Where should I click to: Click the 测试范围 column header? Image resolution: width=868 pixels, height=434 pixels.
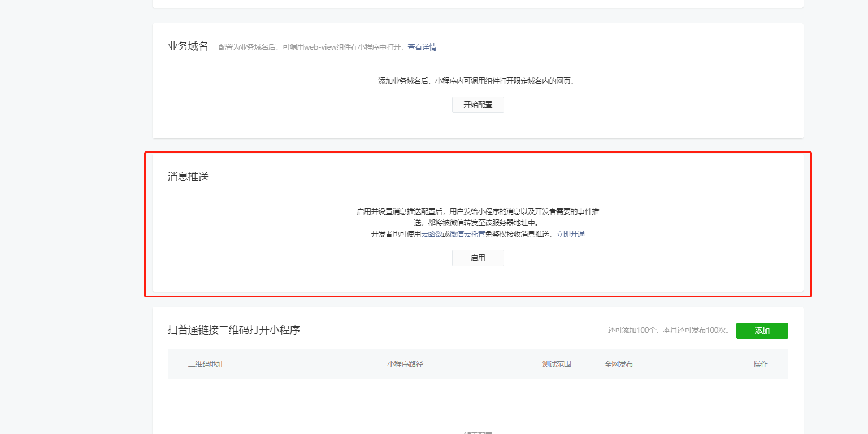(x=557, y=364)
